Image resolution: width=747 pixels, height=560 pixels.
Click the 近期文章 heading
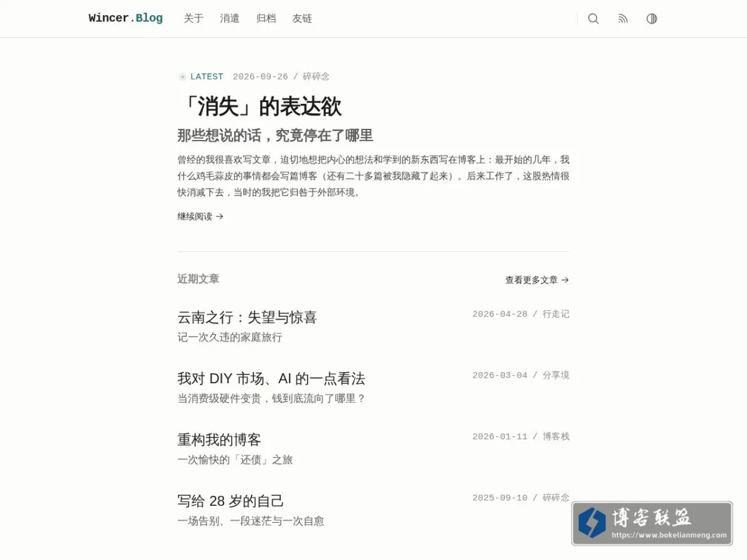pos(198,279)
